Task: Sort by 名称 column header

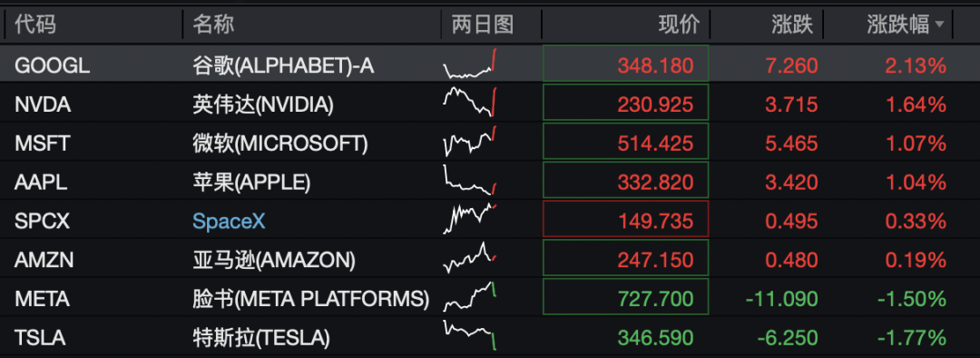Action: click(214, 25)
